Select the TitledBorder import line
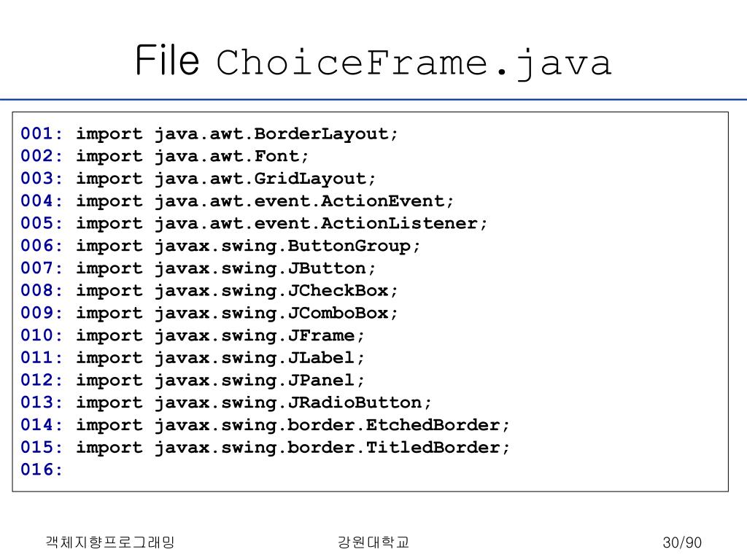Screen dimensions: 747x560 [264, 447]
